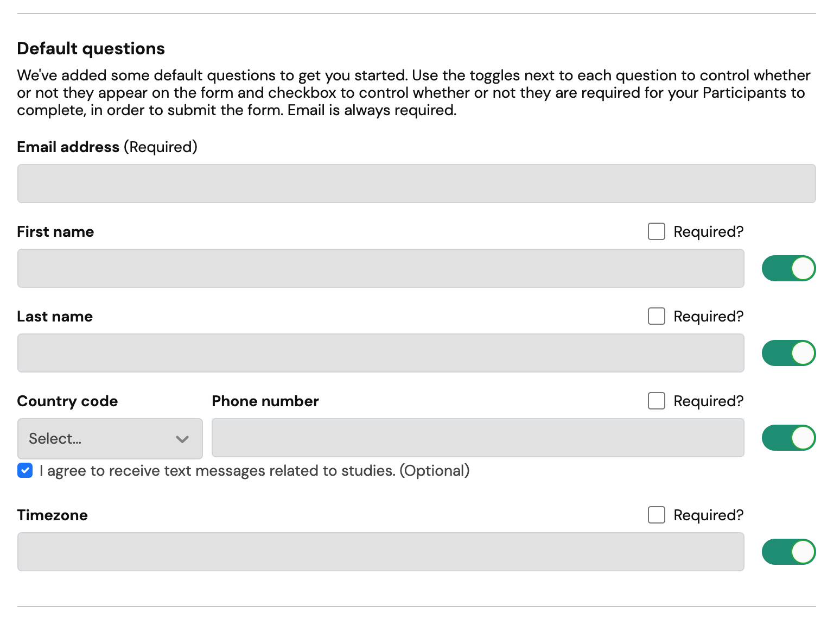Uncheck the text messages agreement checkbox
The image size is (840, 618).
(x=24, y=470)
